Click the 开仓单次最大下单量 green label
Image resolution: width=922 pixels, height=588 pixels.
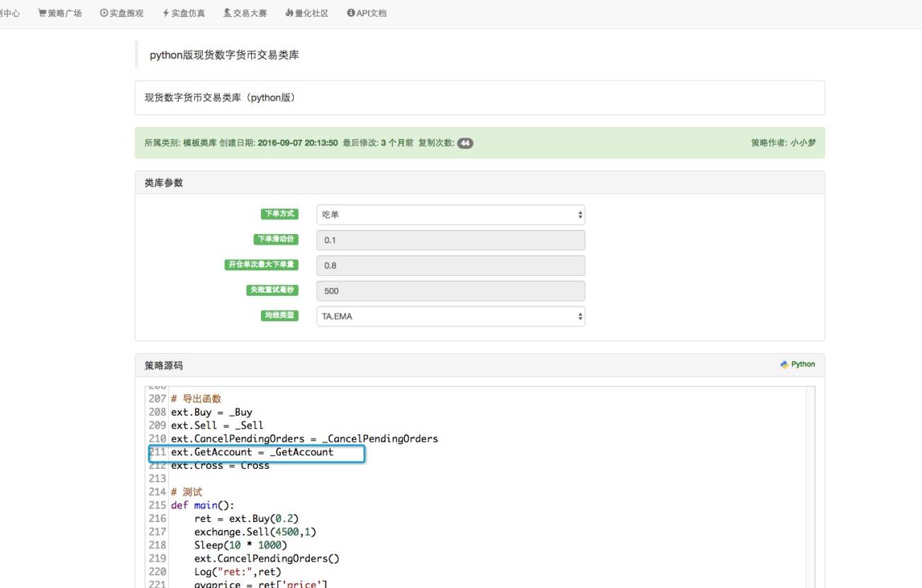[261, 265]
